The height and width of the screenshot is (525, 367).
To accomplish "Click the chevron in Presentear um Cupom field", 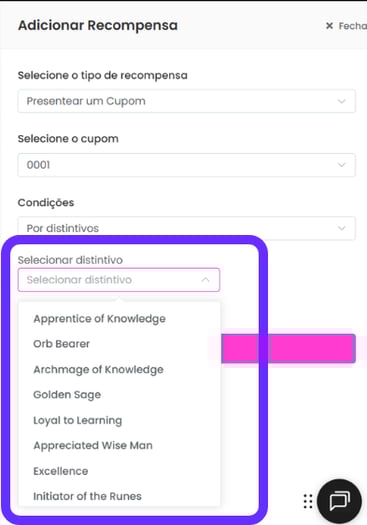I will [x=342, y=101].
